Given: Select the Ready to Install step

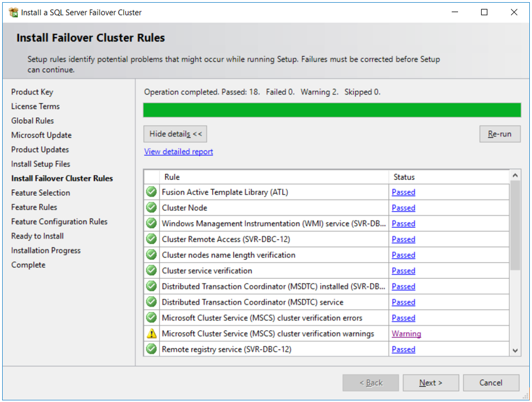Looking at the screenshot, I should (37, 236).
